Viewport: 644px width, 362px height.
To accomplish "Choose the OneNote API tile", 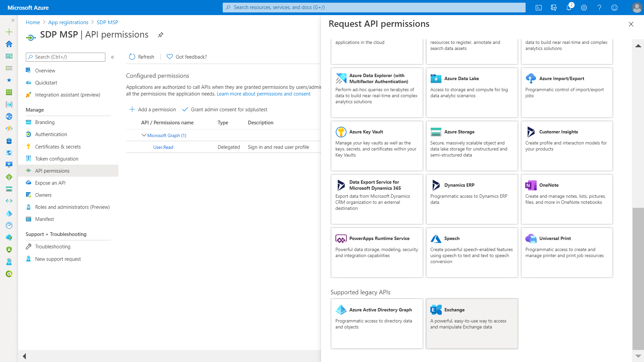I will (567, 199).
